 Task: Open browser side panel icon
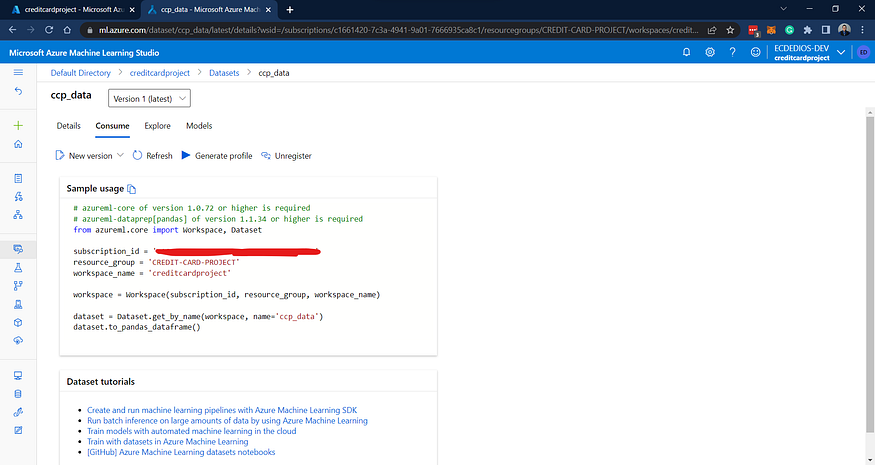tap(826, 30)
